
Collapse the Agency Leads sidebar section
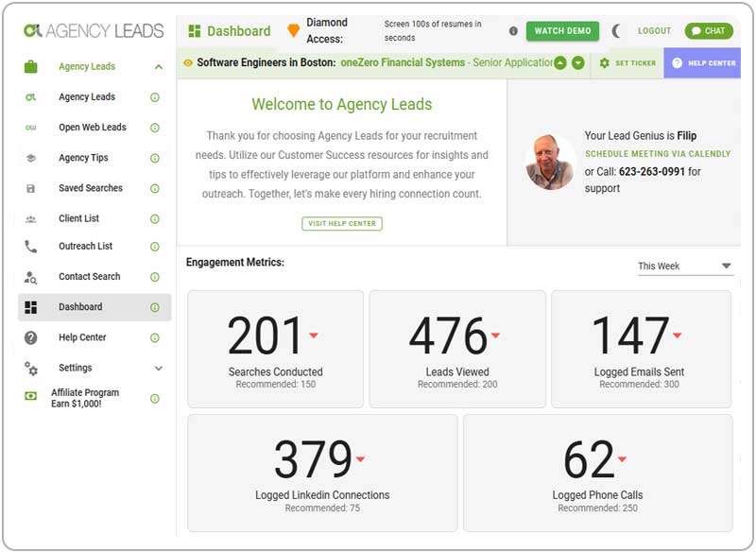click(159, 67)
